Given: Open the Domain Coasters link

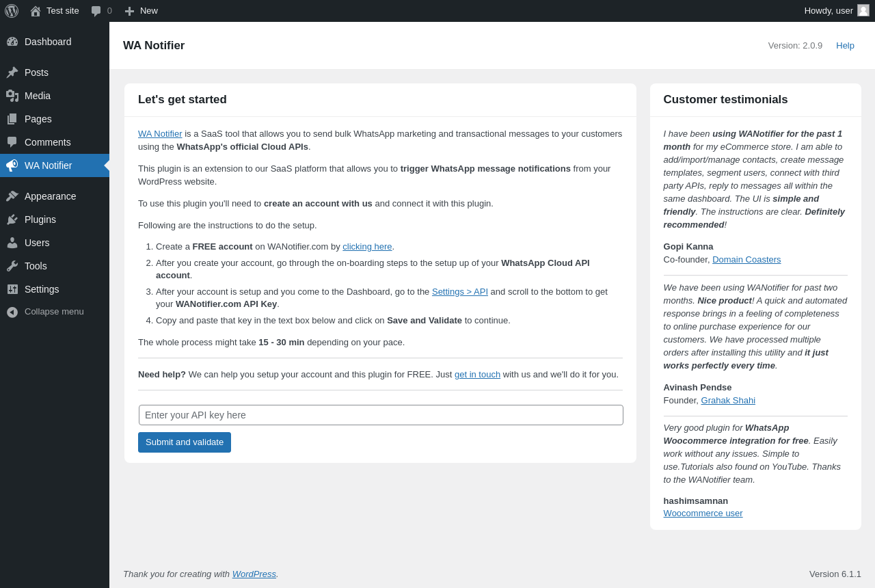Looking at the screenshot, I should (x=746, y=260).
